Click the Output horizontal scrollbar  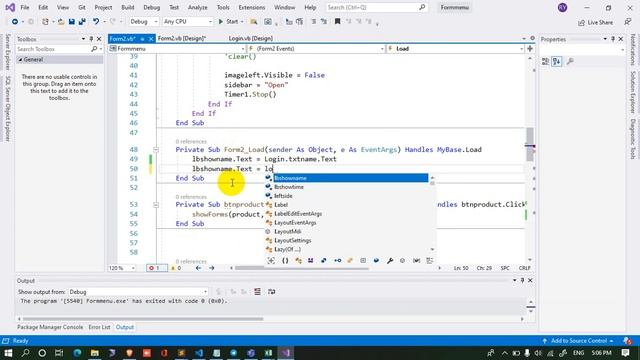pos(143,319)
